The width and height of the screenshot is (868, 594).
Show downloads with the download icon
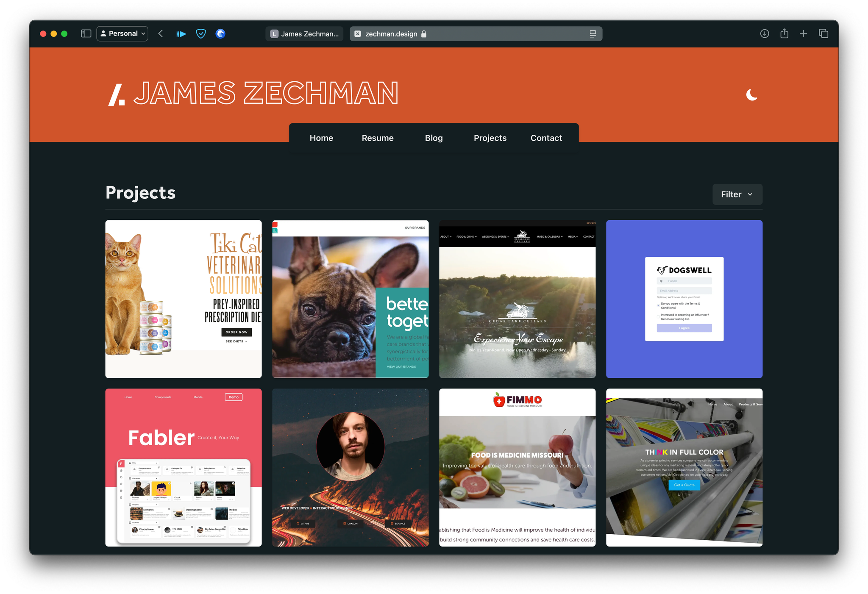pos(765,33)
